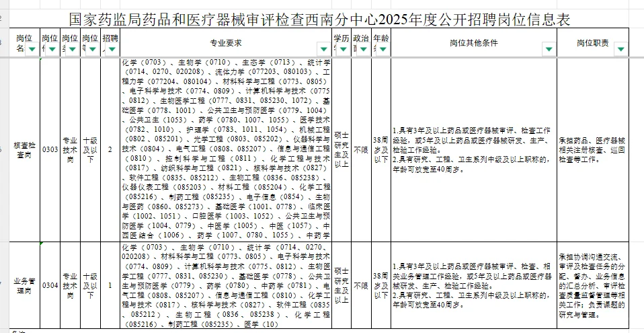Select 专业技术岗 cell in the 0304 row
644x333 pixels.
click(x=70, y=285)
